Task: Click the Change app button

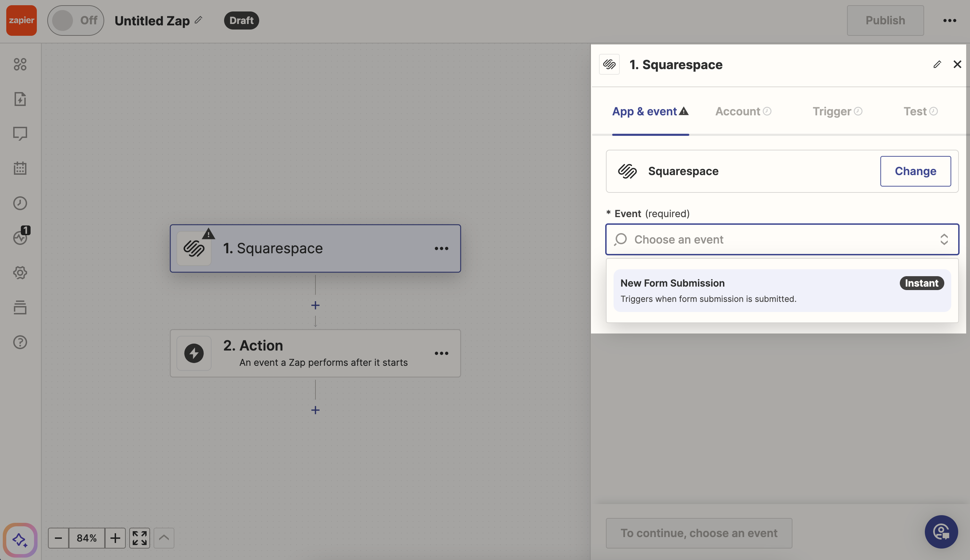Action: tap(915, 171)
